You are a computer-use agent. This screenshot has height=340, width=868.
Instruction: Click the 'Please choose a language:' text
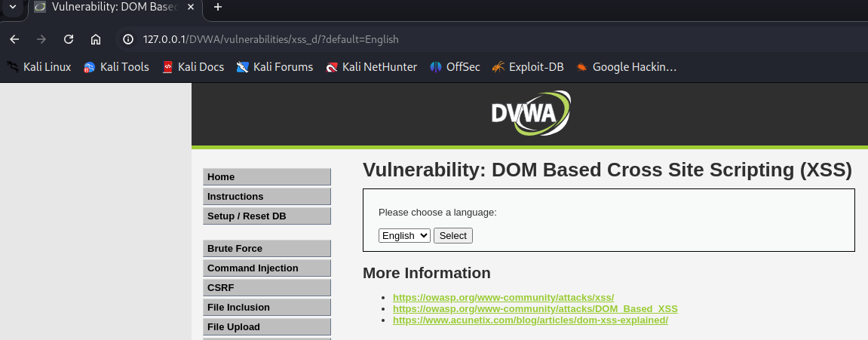click(437, 213)
